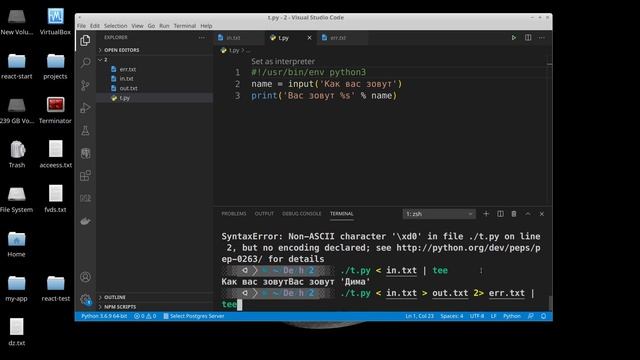This screenshot has width=640, height=360.
Task: Open Explorer More Actions ellipsis
Action: click(x=202, y=38)
